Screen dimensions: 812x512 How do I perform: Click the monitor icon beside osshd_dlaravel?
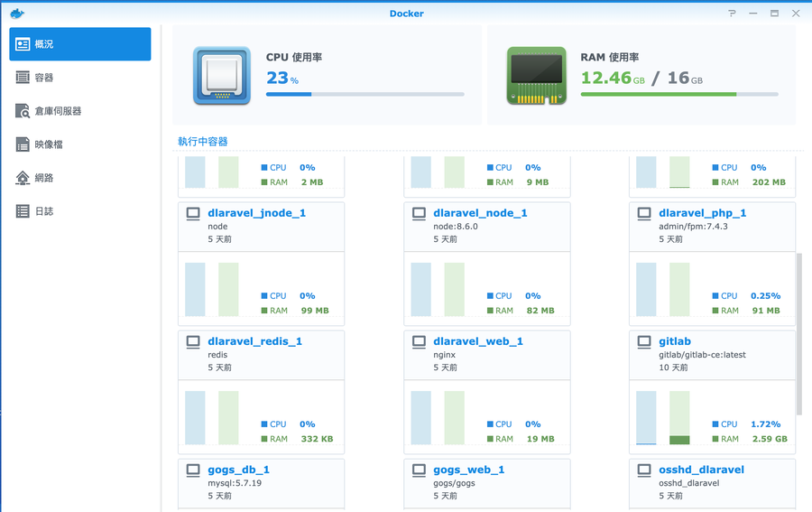point(644,470)
